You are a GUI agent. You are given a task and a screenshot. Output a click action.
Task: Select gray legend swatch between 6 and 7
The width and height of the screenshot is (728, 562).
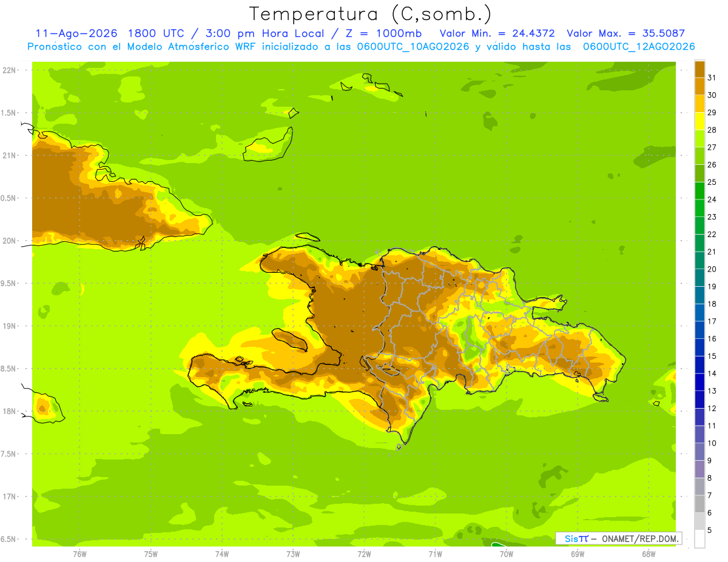click(699, 504)
